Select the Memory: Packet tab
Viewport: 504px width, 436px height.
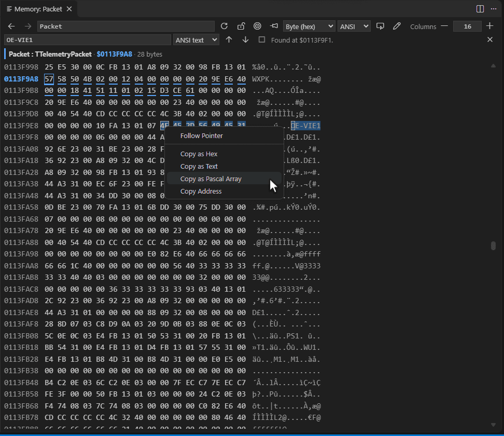[x=38, y=9]
